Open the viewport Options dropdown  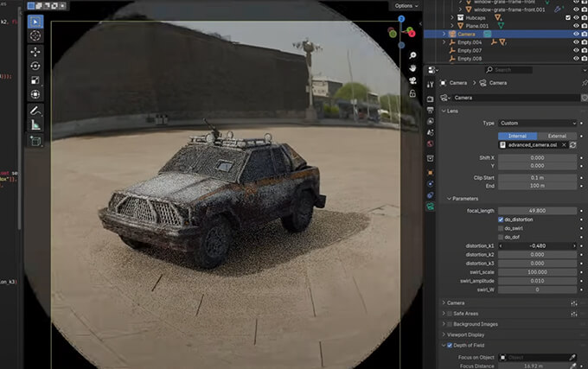406,6
